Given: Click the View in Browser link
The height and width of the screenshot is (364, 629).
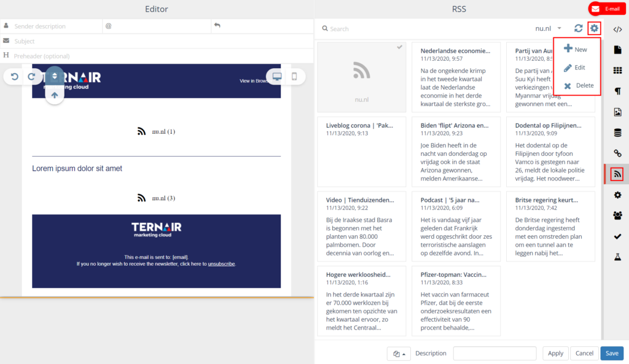Looking at the screenshot, I should click(254, 81).
